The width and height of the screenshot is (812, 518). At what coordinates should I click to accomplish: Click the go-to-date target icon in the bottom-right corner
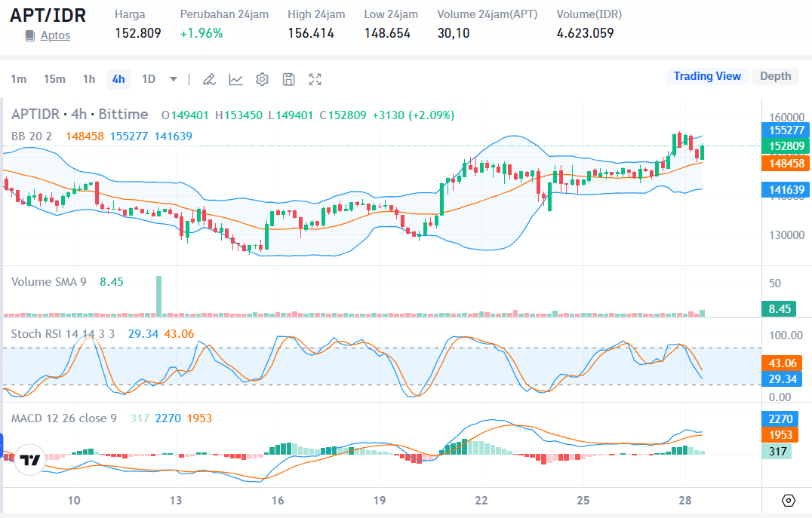[x=789, y=500]
